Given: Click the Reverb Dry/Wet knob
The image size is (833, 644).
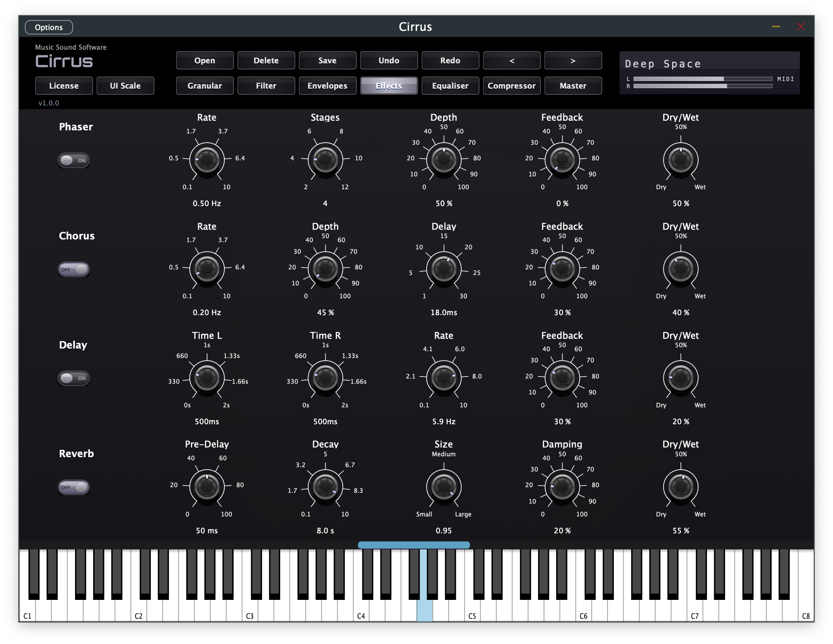Looking at the screenshot, I should (x=681, y=487).
